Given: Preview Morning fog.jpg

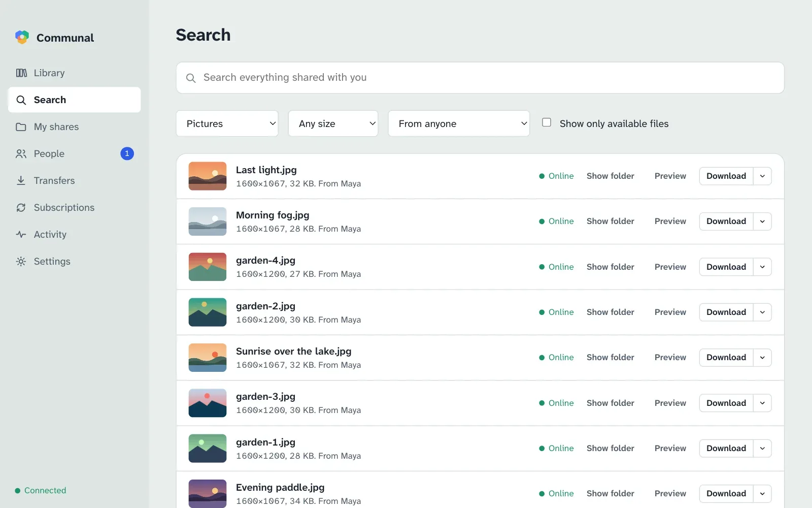Looking at the screenshot, I should click(x=670, y=221).
